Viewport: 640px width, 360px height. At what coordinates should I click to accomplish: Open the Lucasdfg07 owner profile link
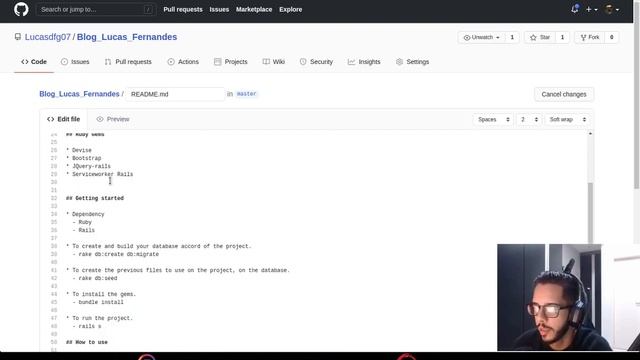pos(47,37)
